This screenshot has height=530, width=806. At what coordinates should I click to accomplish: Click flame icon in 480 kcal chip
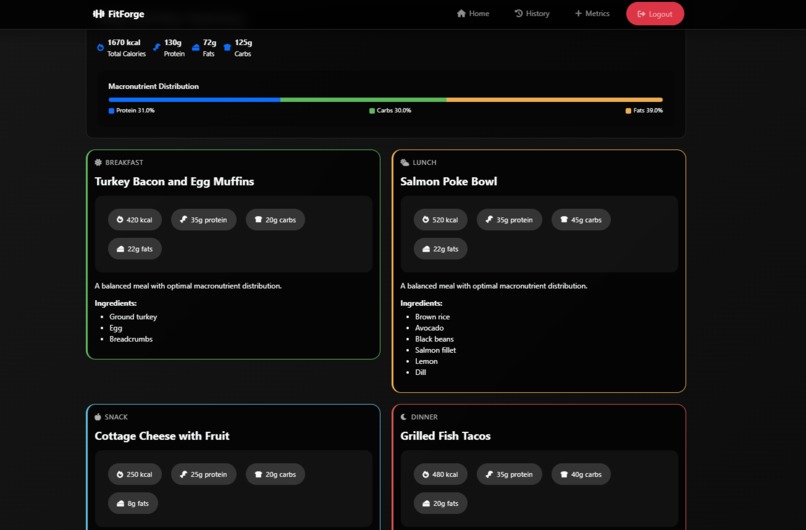tap(426, 474)
